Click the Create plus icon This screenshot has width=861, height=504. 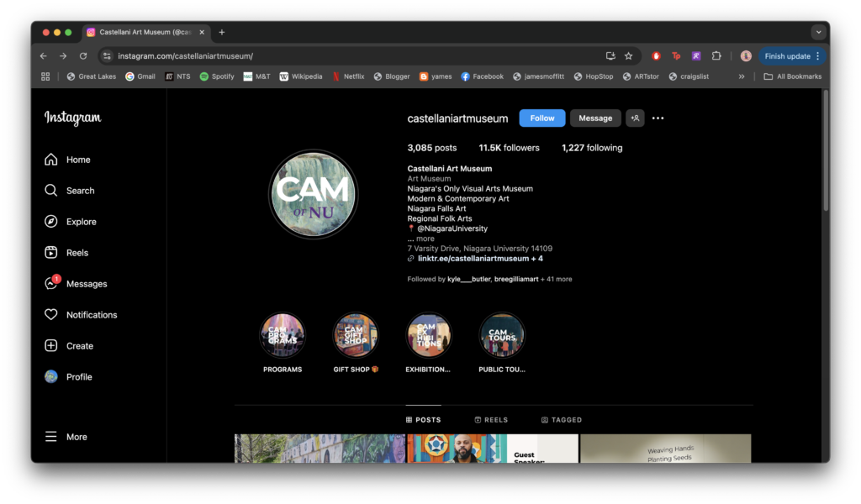coord(51,345)
